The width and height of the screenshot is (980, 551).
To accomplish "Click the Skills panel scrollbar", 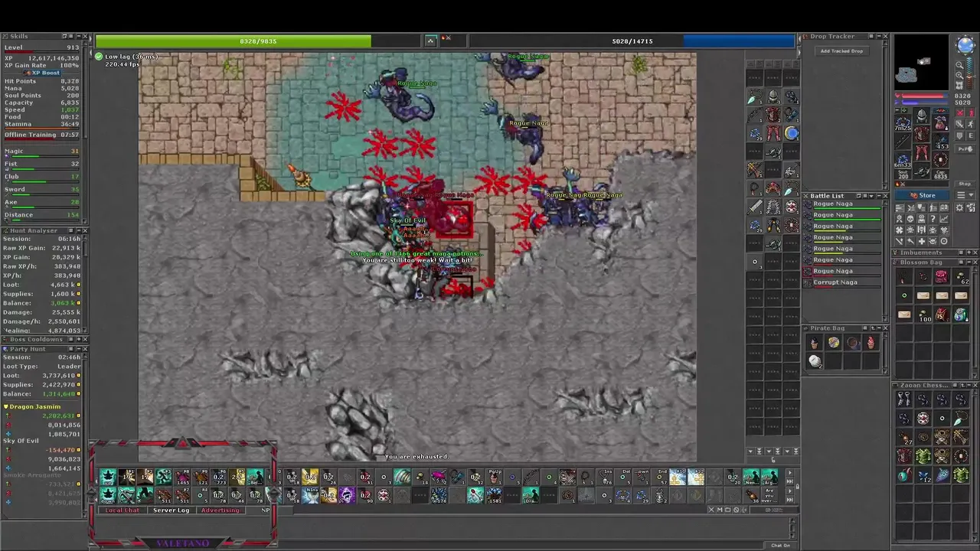I will point(85,130).
